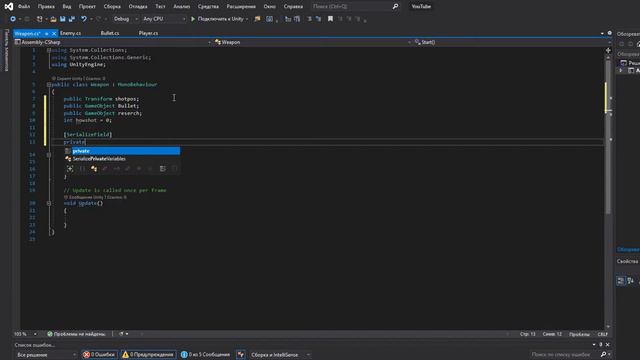Show namespaces filter in IntelliSense filter bar
640x360 pixels.
pyautogui.click(x=82, y=169)
